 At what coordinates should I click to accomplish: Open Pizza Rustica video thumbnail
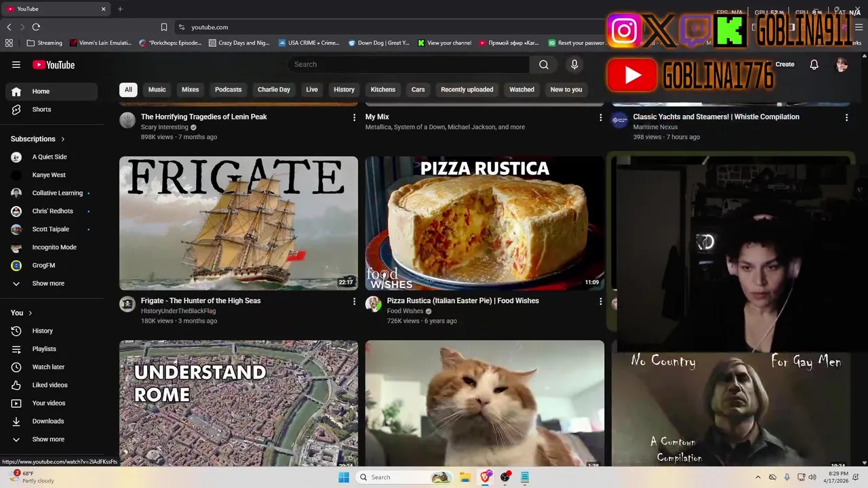[x=485, y=224]
